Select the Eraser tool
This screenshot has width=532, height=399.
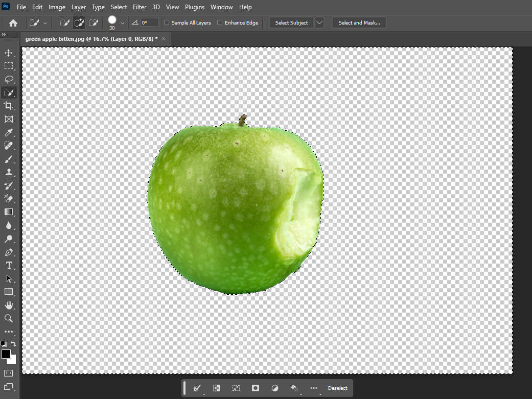9,199
